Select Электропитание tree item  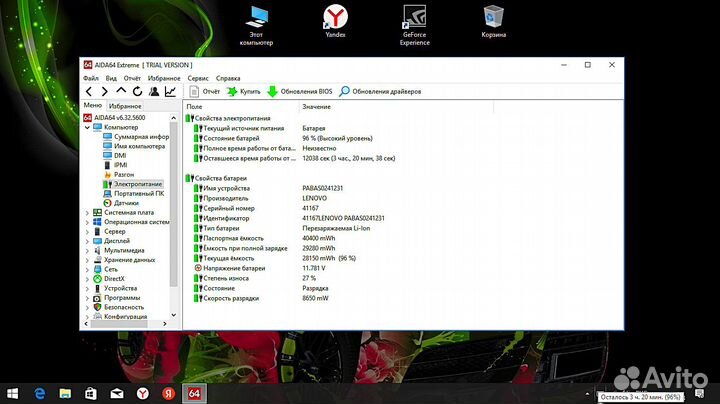click(133, 184)
